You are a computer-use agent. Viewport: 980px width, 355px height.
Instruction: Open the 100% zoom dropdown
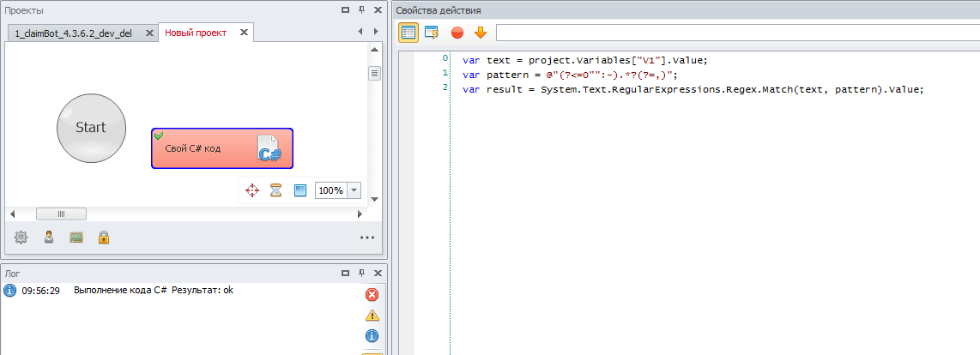coord(354,190)
